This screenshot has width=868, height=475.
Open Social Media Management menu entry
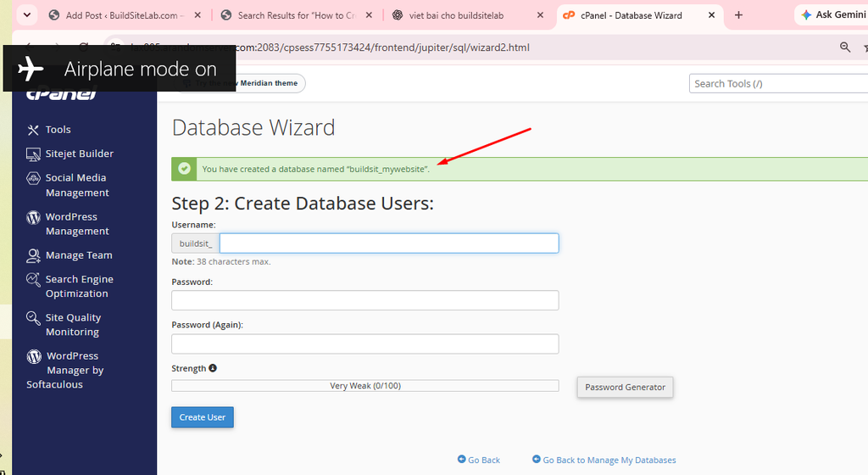pos(77,186)
